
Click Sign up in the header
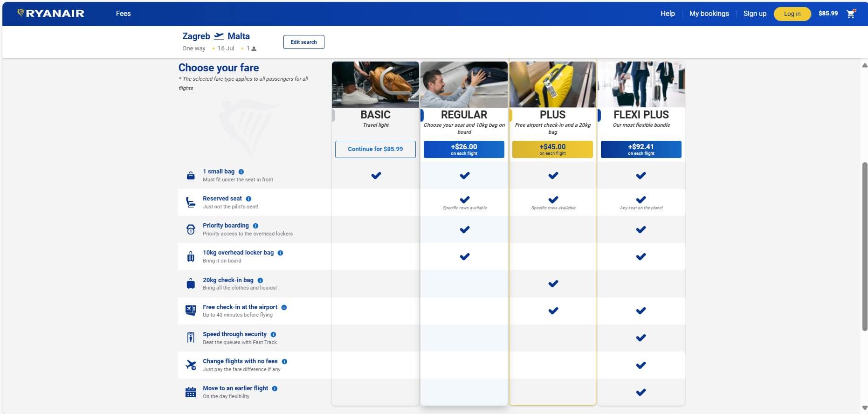pyautogui.click(x=755, y=14)
